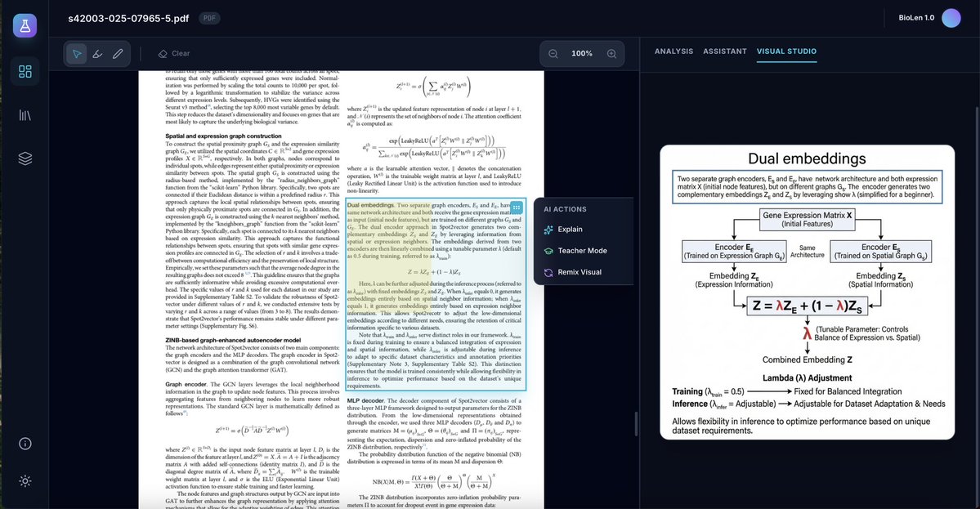
Task: Click the 100% zoom level control
Action: pos(582,53)
